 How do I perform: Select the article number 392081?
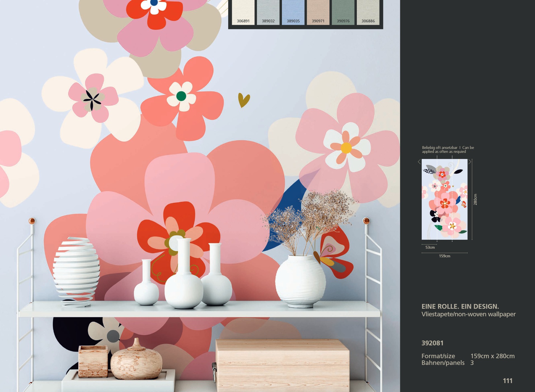(432, 343)
